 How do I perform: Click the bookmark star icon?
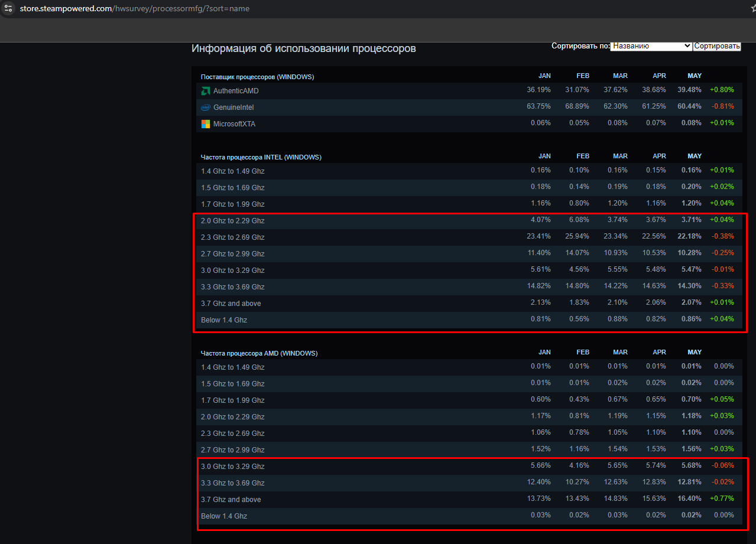pyautogui.click(x=752, y=9)
